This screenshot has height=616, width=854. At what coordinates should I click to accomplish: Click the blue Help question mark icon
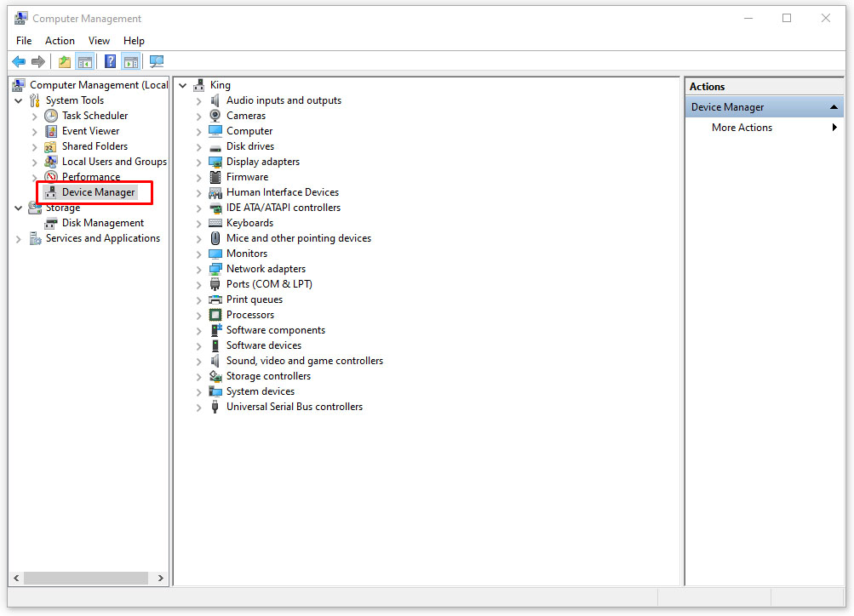[110, 61]
